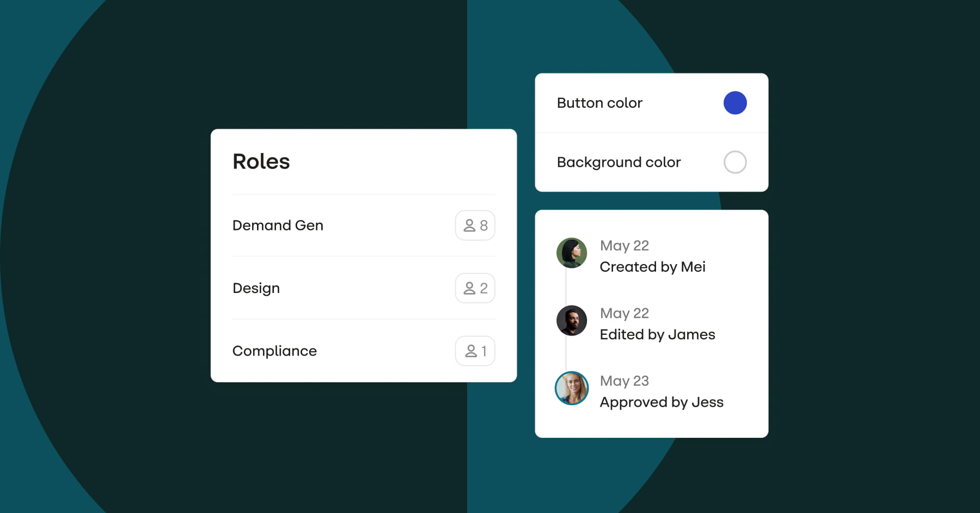
Task: Click the Button color label
Action: point(599,103)
